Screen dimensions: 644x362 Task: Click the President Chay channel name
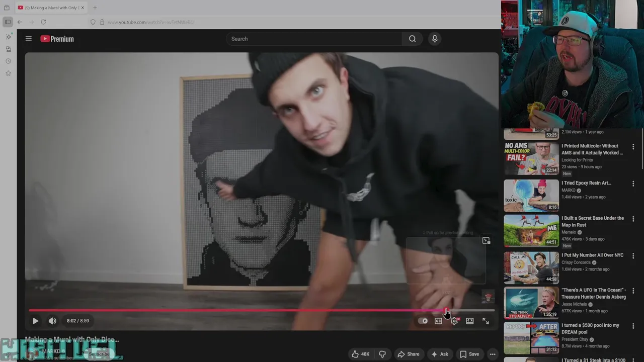(x=576, y=339)
